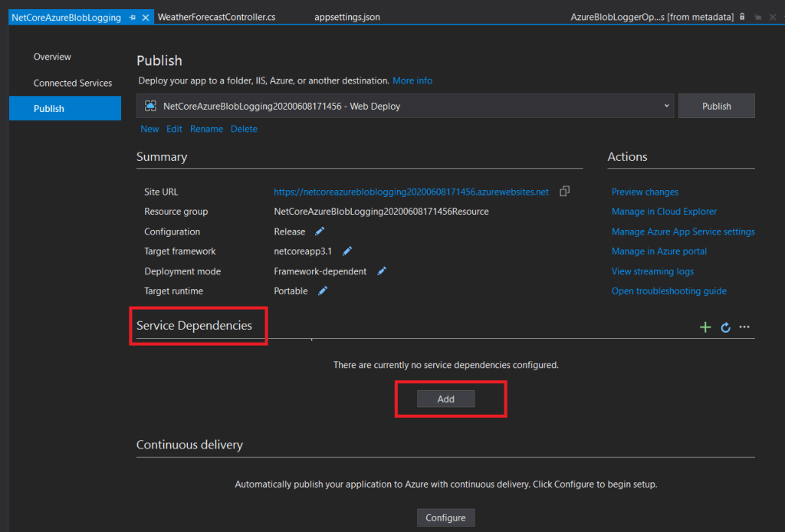Click Configure for continuous delivery

pos(445,518)
